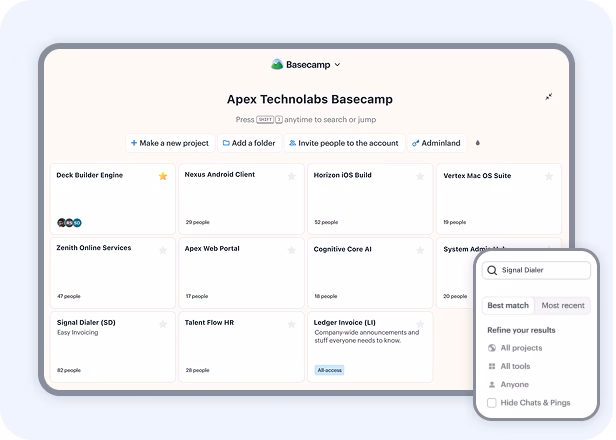Click the Signal Dialer search field

(x=536, y=270)
